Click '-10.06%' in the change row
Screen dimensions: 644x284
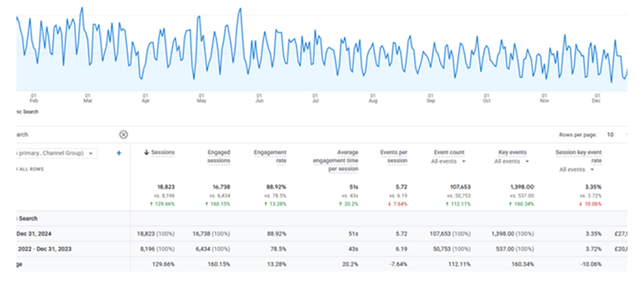click(x=592, y=264)
